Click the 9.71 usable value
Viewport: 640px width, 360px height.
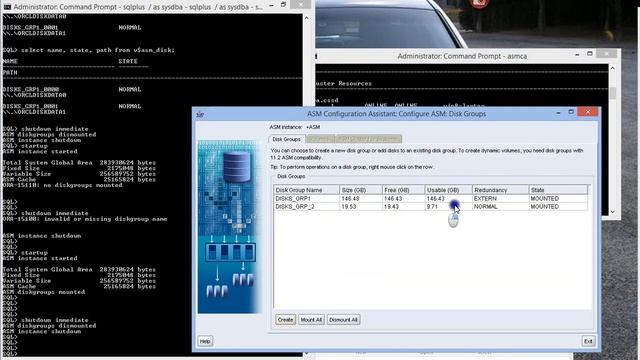coord(432,207)
